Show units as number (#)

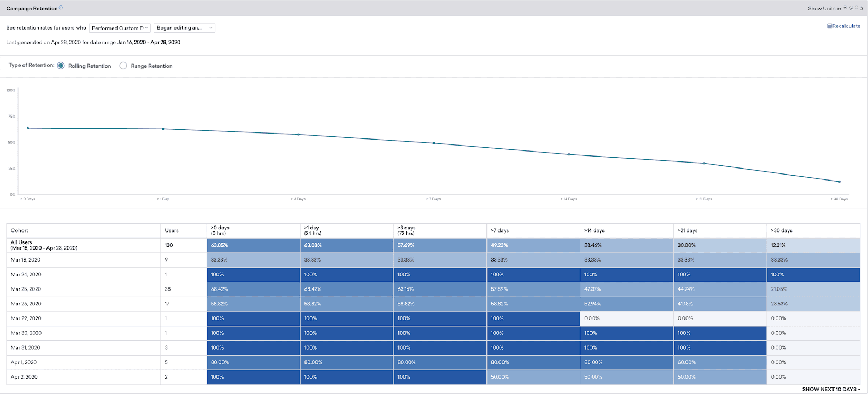click(x=857, y=8)
